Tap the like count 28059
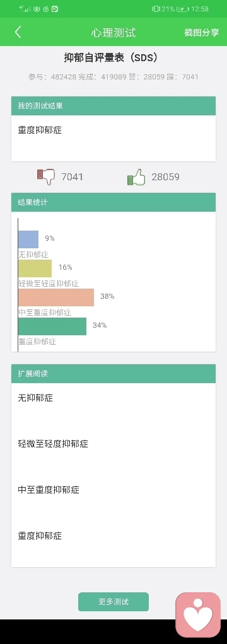This screenshot has width=227, height=644. [x=165, y=177]
